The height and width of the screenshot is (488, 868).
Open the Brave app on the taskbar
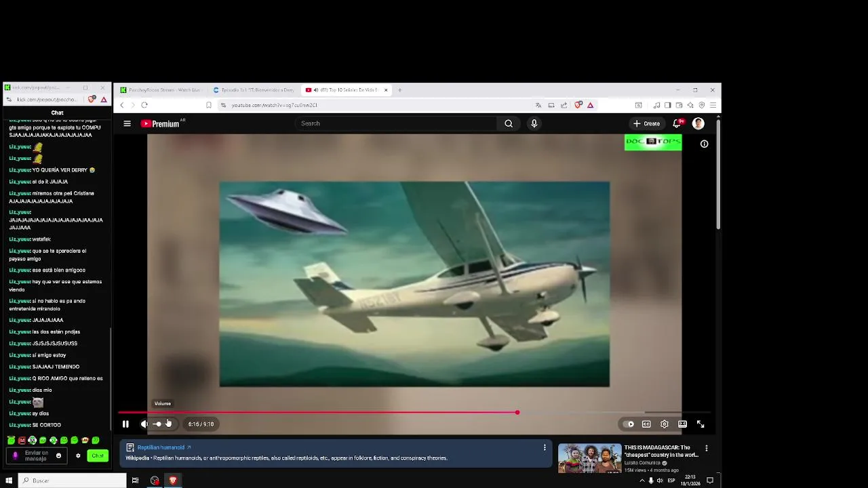[x=173, y=481]
